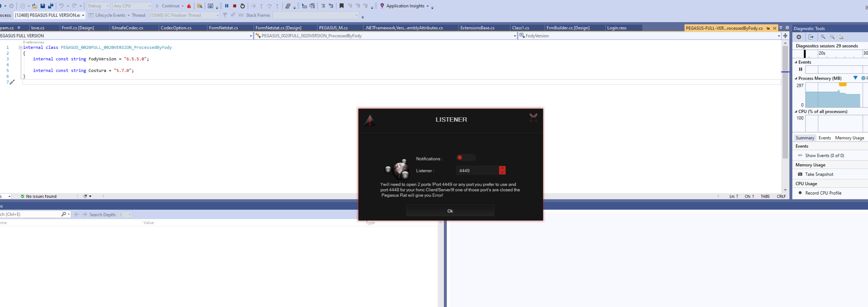
Task: Click the code cleanup broom icon in status strip
Action: click(x=85, y=196)
